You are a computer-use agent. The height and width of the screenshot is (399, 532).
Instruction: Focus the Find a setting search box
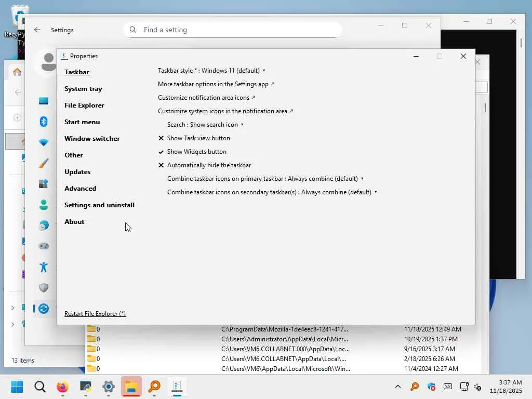(x=233, y=30)
